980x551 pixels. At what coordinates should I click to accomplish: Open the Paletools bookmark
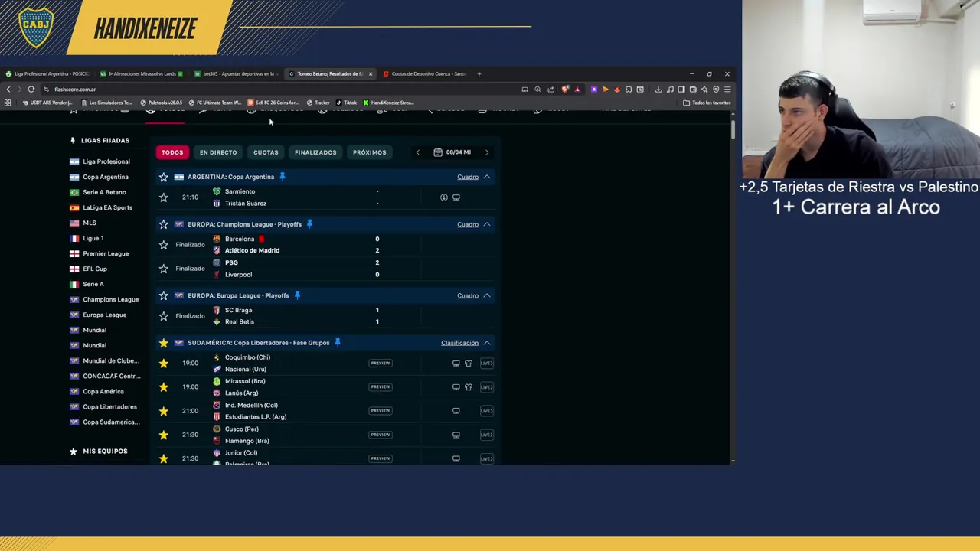click(x=161, y=103)
